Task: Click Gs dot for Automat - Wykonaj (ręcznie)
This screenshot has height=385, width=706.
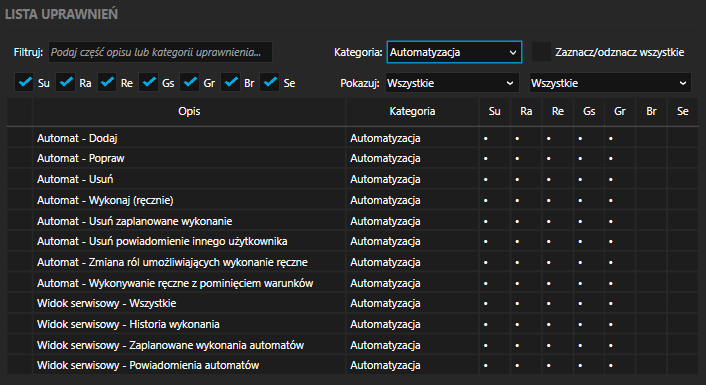Action: click(x=580, y=200)
